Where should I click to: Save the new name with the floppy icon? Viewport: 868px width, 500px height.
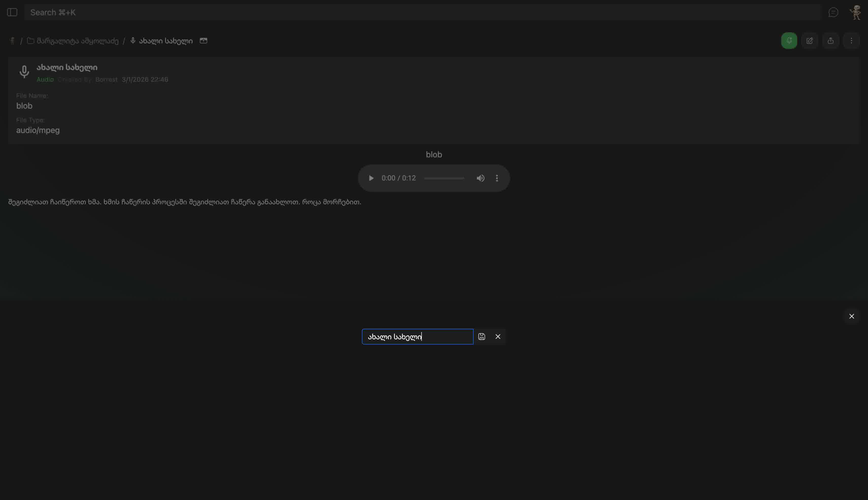click(x=482, y=337)
